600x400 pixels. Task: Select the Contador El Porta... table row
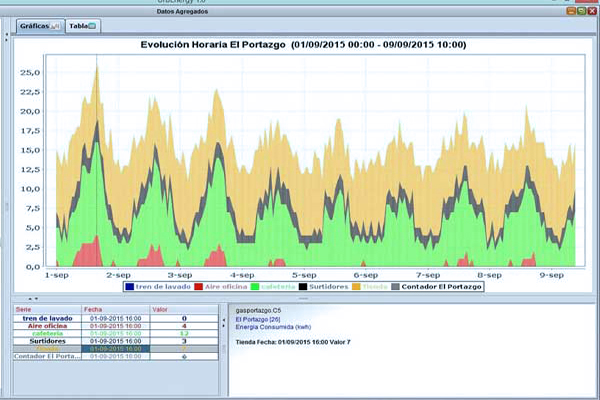[116, 356]
